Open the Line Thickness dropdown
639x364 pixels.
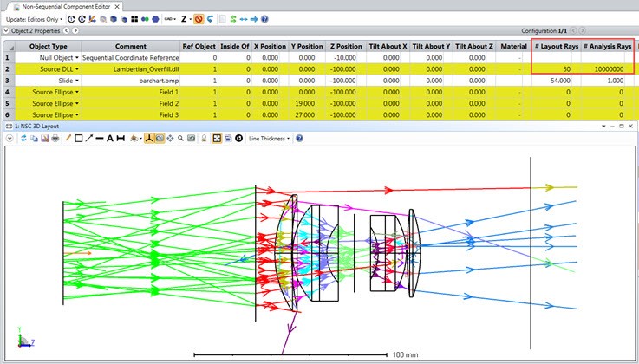coord(269,139)
